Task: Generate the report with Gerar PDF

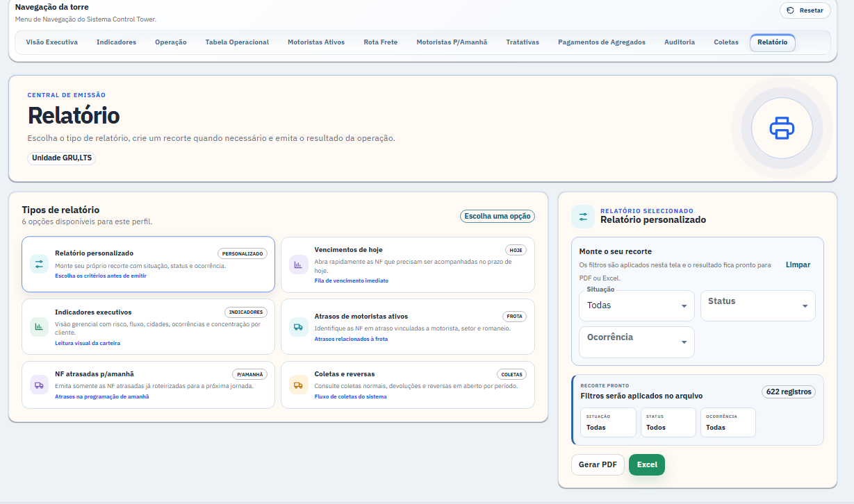Action: pos(598,464)
